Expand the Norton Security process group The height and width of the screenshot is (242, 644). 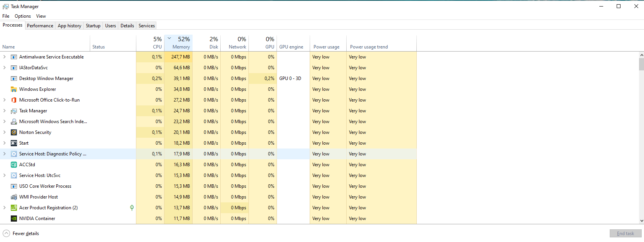pos(4,132)
